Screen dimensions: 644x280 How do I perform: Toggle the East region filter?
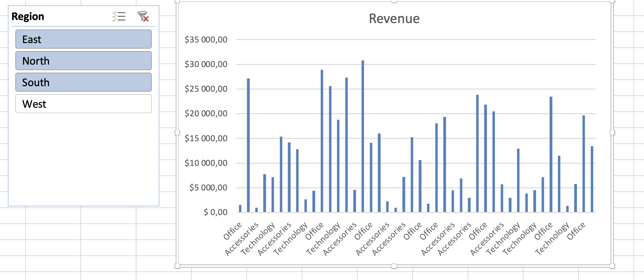(x=83, y=39)
